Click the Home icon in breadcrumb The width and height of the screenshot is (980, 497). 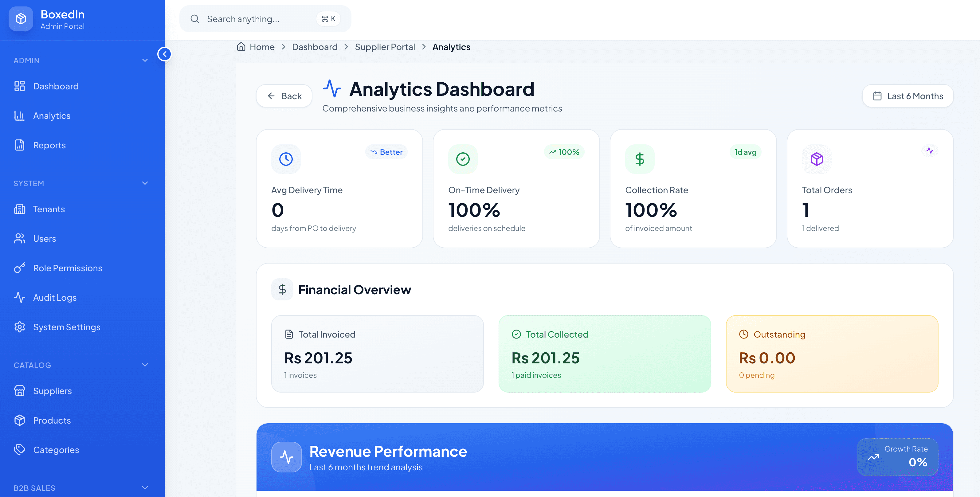point(241,47)
